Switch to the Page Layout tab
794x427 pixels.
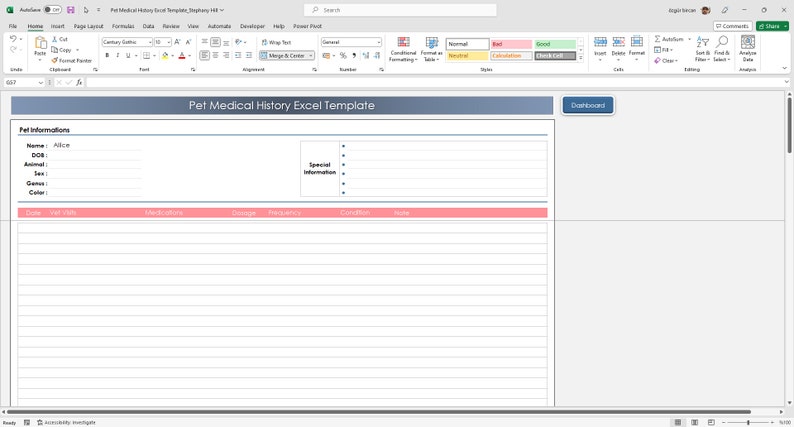tap(88, 26)
